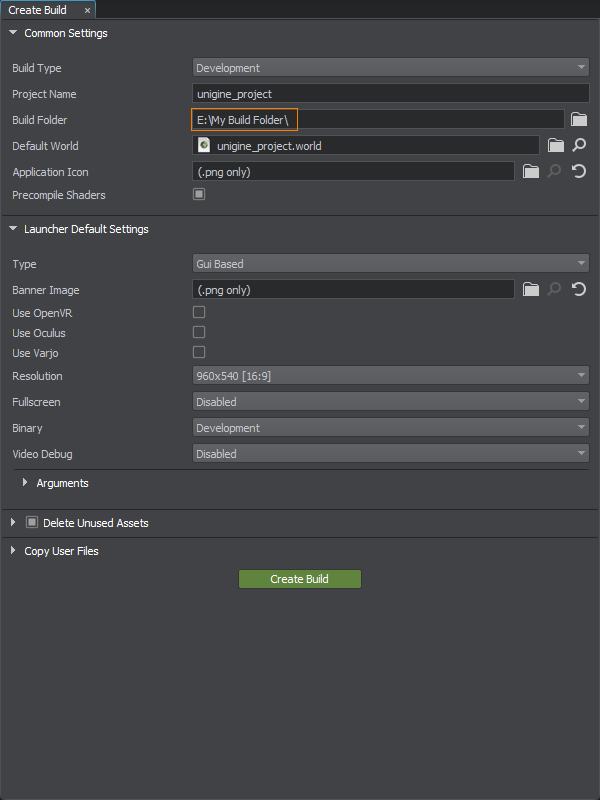Reset the Application Icon with revert arrow

point(579,172)
